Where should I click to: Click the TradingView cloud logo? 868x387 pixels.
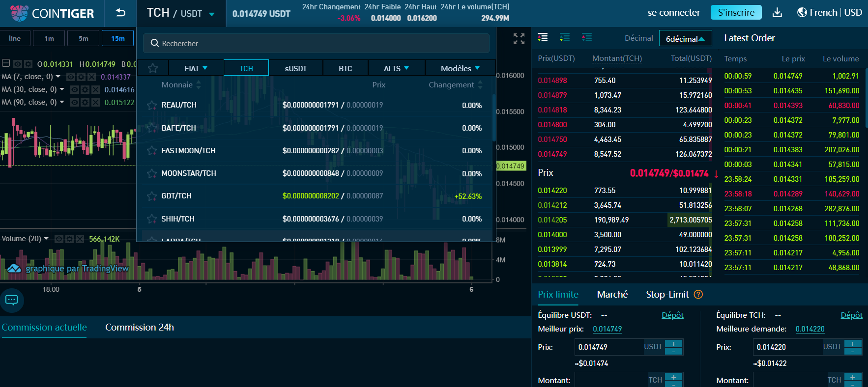(14, 268)
